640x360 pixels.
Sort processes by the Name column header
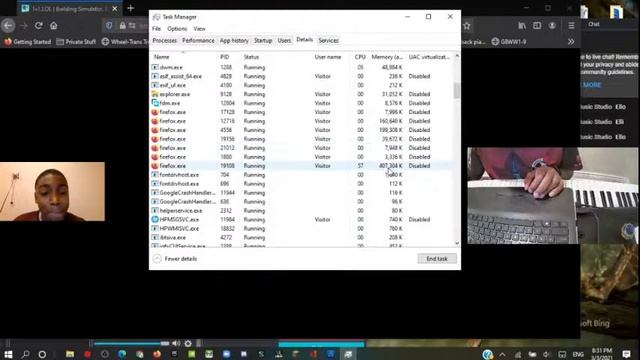pyautogui.click(x=162, y=57)
